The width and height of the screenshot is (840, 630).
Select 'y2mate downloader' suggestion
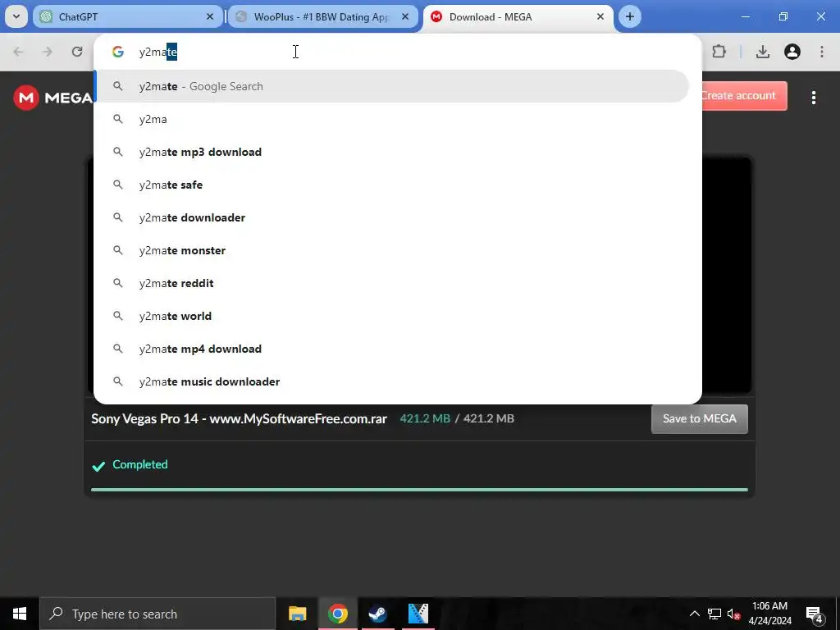click(x=392, y=217)
